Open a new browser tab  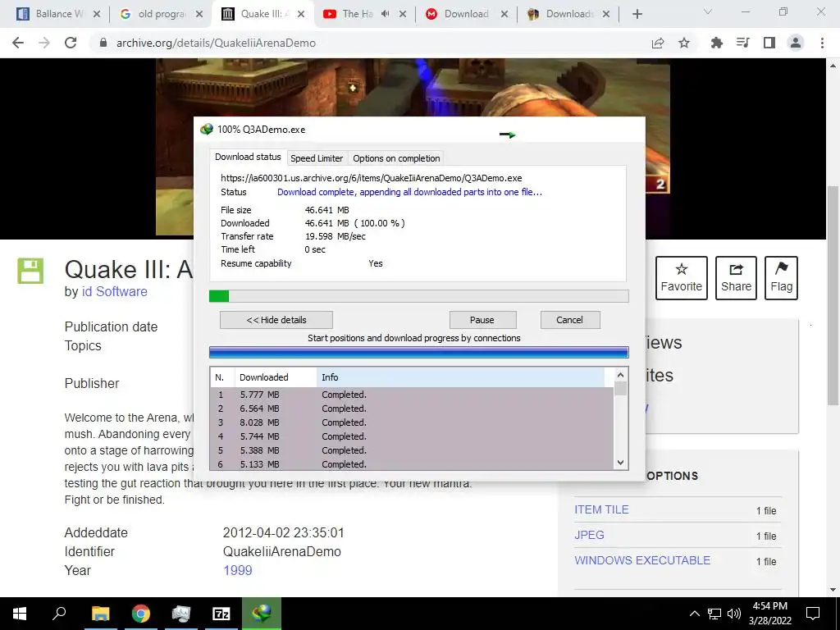[637, 14]
